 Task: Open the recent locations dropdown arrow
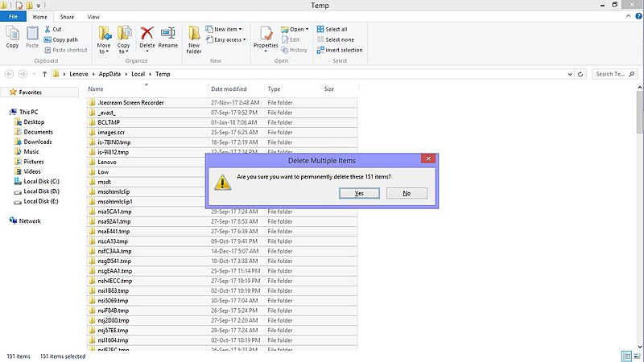click(x=34, y=74)
